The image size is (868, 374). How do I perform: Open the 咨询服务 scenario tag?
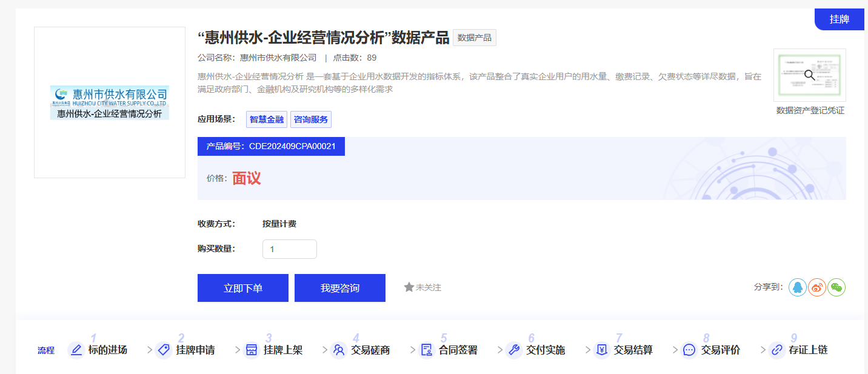coord(310,119)
